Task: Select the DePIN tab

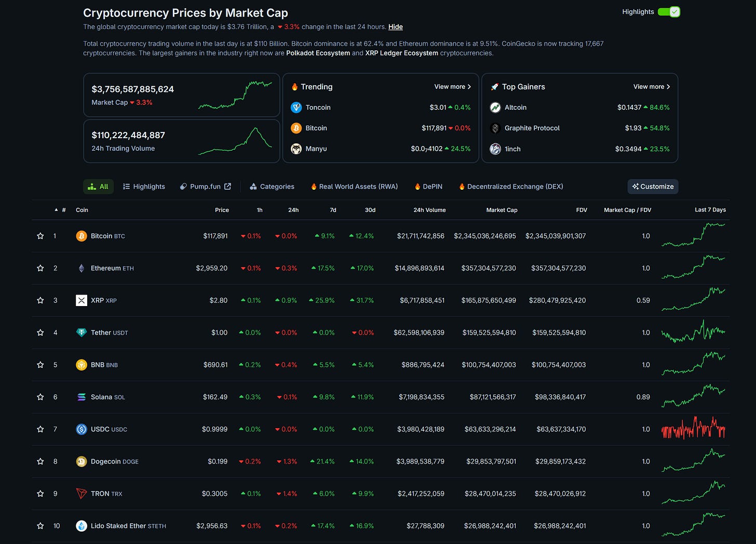Action: click(x=429, y=187)
